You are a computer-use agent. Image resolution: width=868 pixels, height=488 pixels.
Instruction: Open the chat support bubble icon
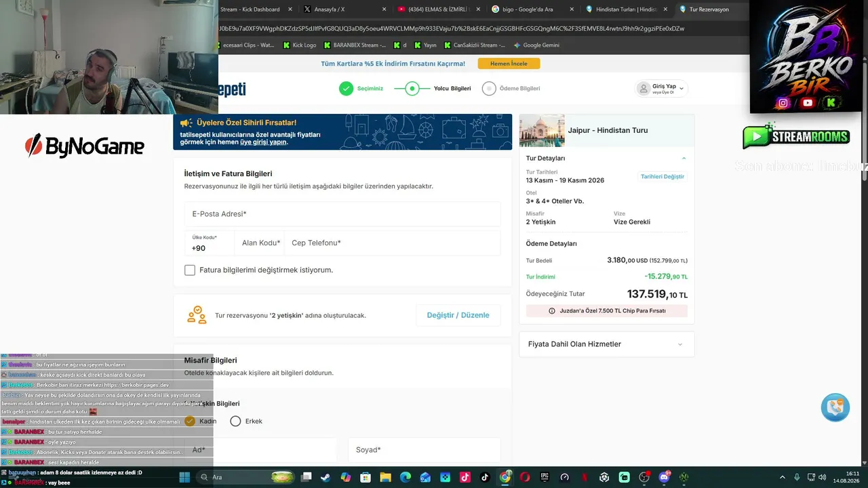pos(835,407)
